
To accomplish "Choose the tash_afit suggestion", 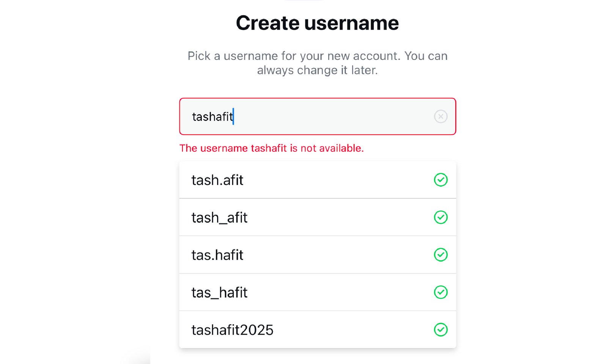I will [318, 217].
